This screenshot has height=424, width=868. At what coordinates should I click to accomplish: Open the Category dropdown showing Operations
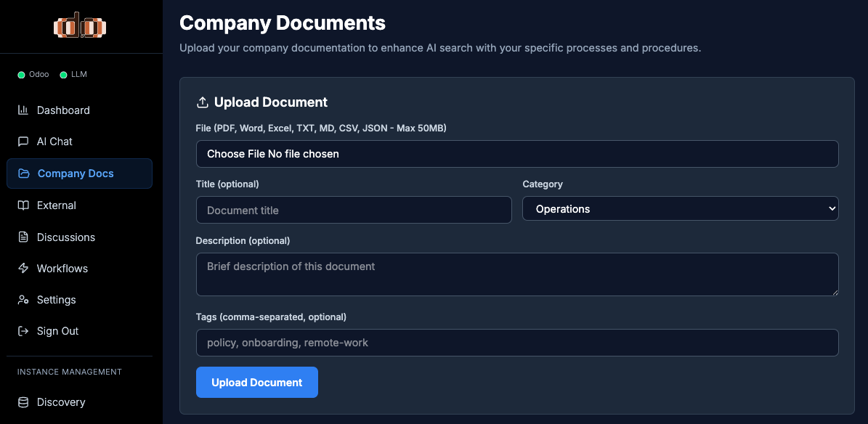point(680,209)
